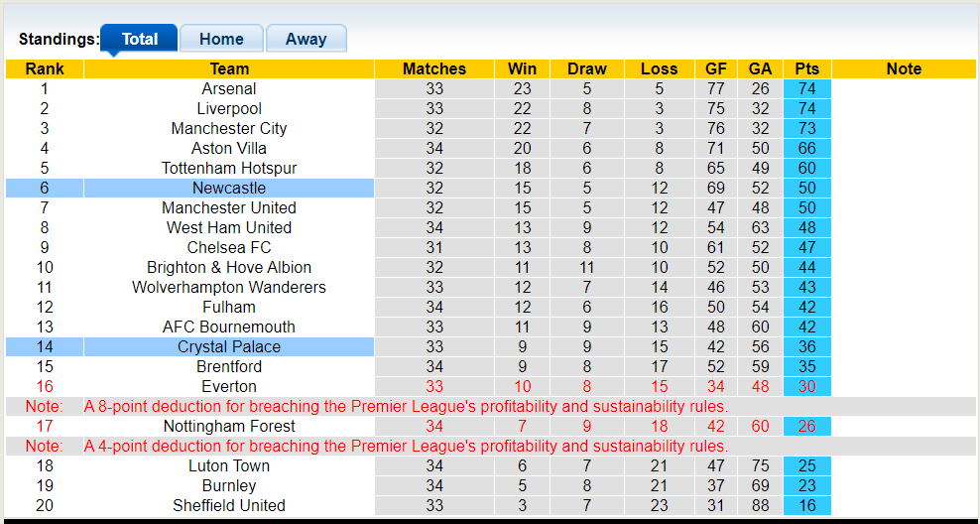This screenshot has width=980, height=524.
Task: Click the Sheffield United team name
Action: tap(229, 505)
